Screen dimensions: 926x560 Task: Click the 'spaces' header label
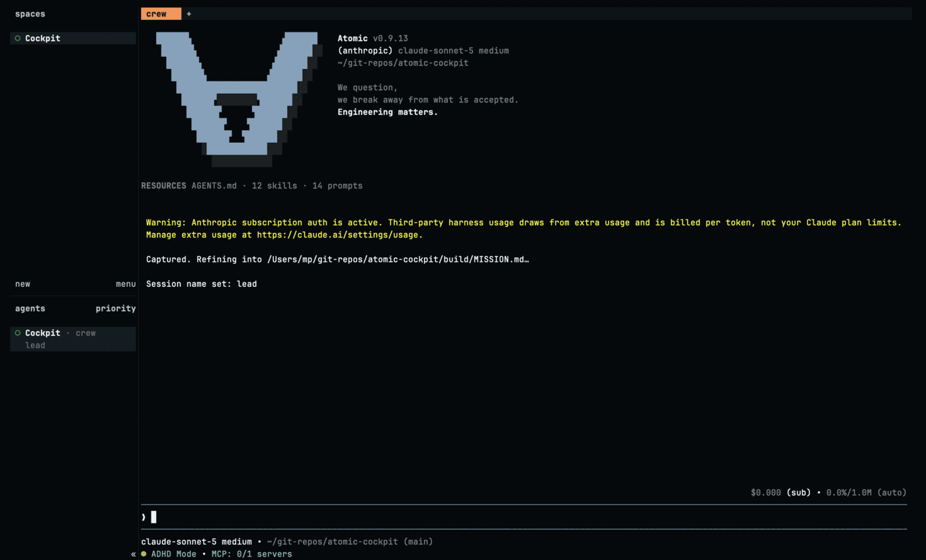pos(30,14)
